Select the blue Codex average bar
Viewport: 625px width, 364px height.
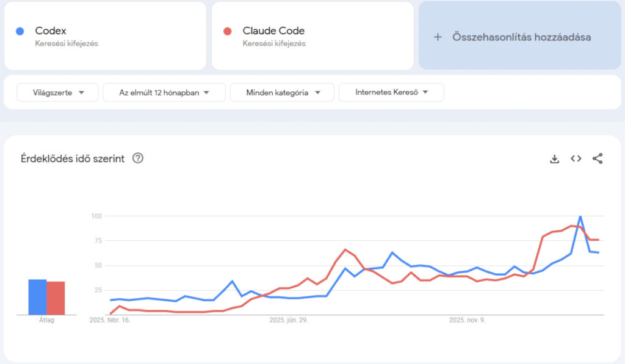coord(37,297)
